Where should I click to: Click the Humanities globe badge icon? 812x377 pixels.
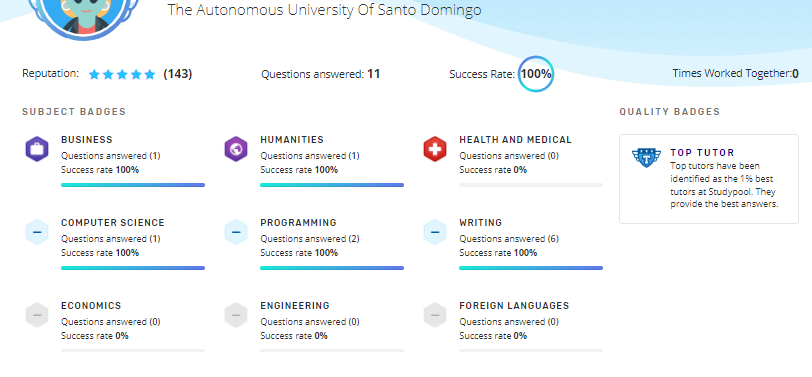[x=236, y=149]
